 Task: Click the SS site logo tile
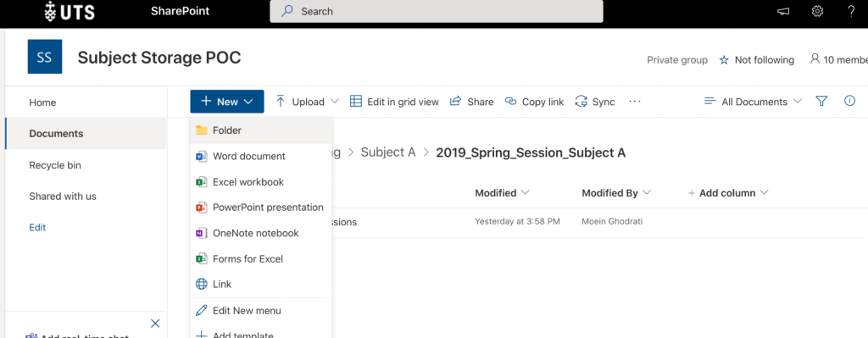(x=45, y=57)
